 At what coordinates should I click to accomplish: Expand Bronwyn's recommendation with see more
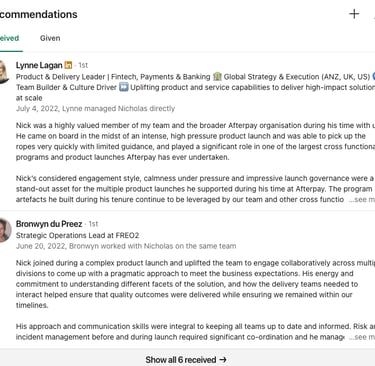coord(362,337)
